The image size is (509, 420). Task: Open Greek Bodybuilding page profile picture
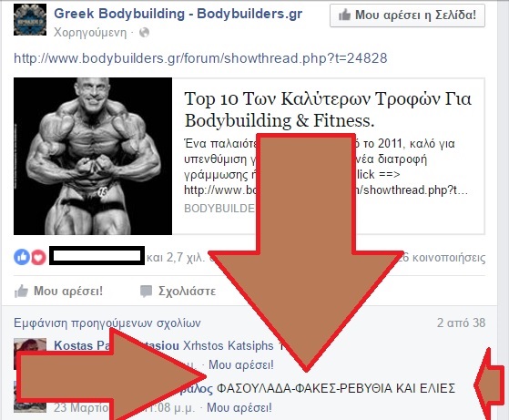(30, 19)
